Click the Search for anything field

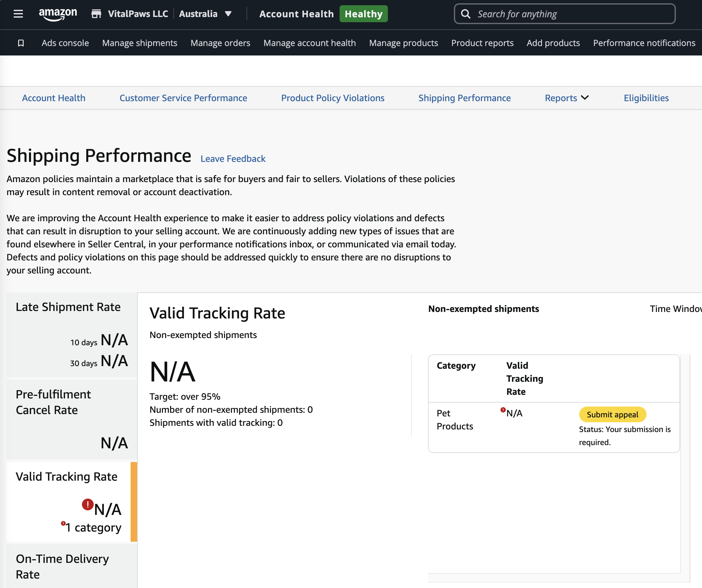point(565,14)
